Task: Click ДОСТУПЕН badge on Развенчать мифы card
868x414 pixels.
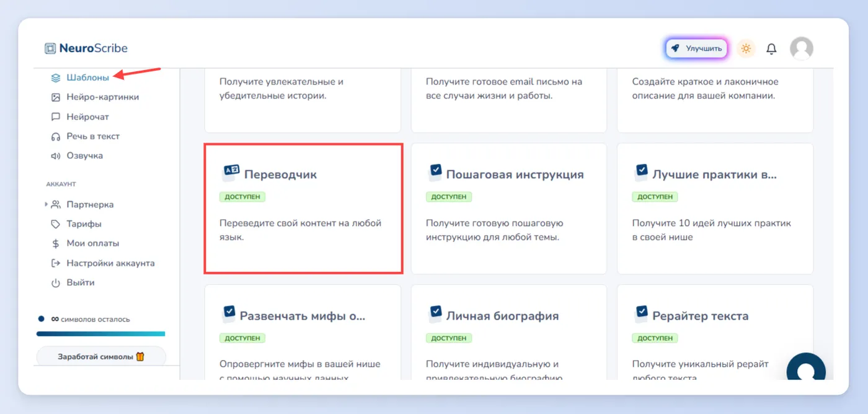Action: tap(242, 338)
